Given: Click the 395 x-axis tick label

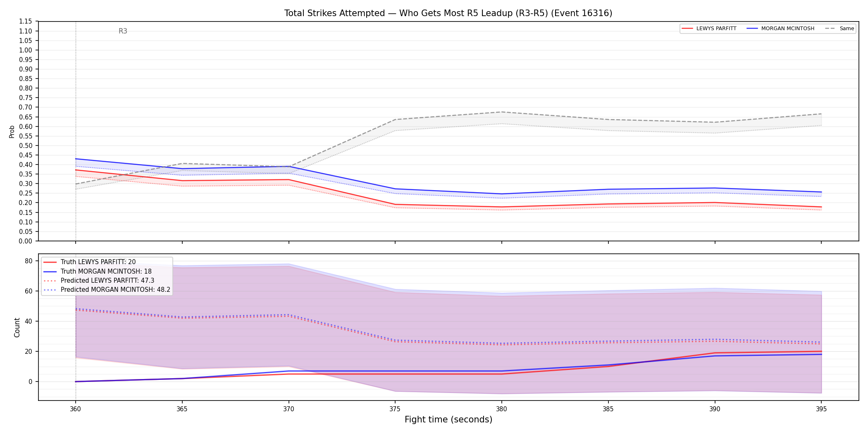Looking at the screenshot, I should 821,409.
